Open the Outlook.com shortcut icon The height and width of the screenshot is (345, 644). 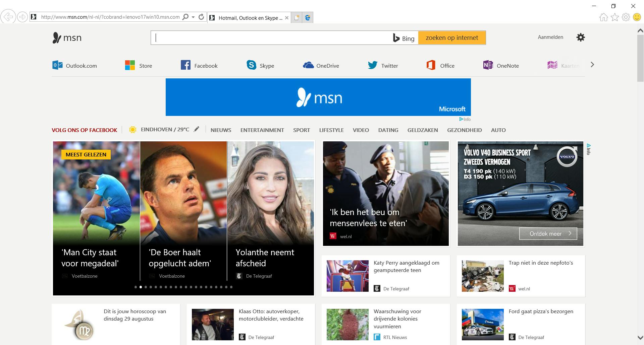point(57,65)
